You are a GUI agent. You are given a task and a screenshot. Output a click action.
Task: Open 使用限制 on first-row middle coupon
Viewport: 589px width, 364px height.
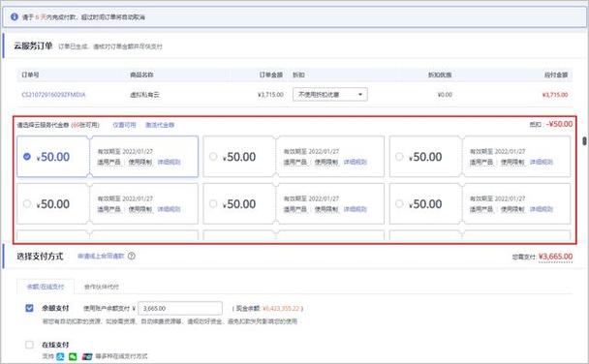[x=326, y=162]
